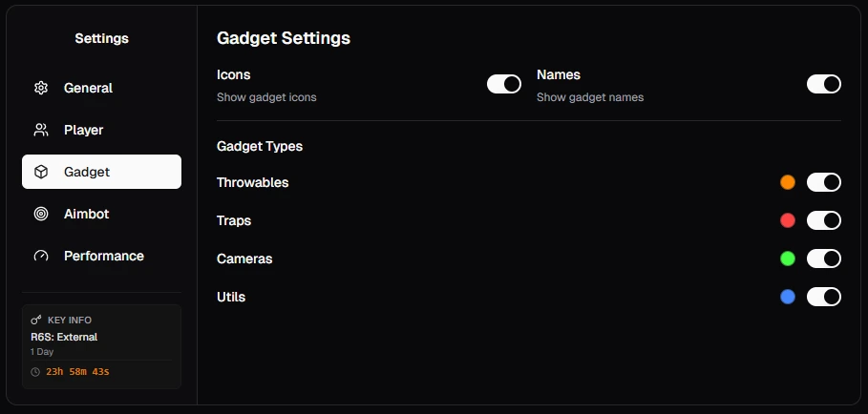Select the Aimbot text label in sidebar

pos(86,214)
